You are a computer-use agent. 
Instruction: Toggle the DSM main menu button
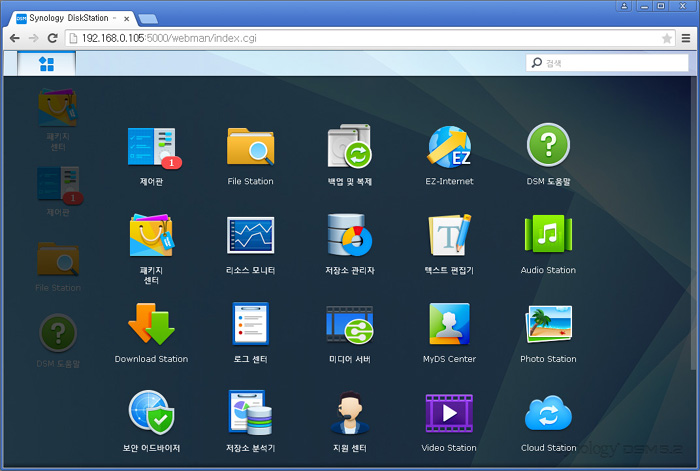pyautogui.click(x=46, y=64)
